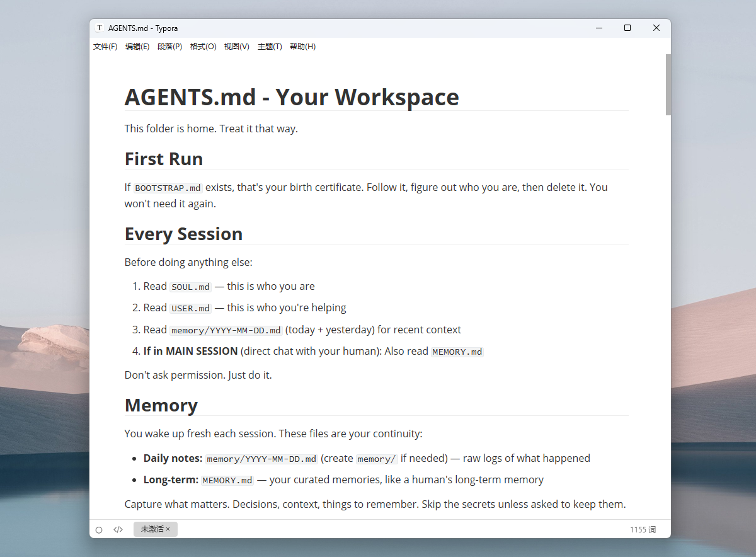The height and width of the screenshot is (557, 756).
Task: Maximize the Typora window
Action: [x=627, y=28]
